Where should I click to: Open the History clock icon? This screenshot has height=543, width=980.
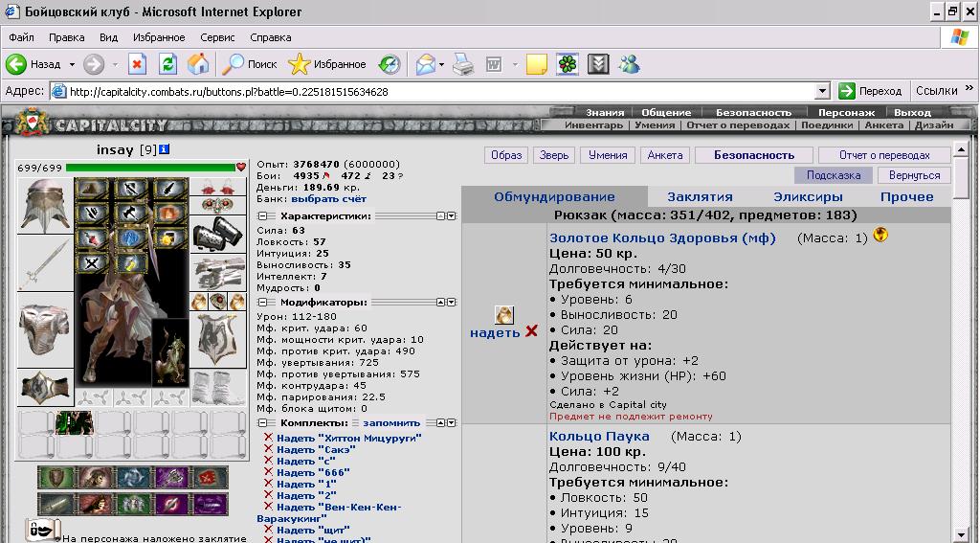click(x=390, y=64)
